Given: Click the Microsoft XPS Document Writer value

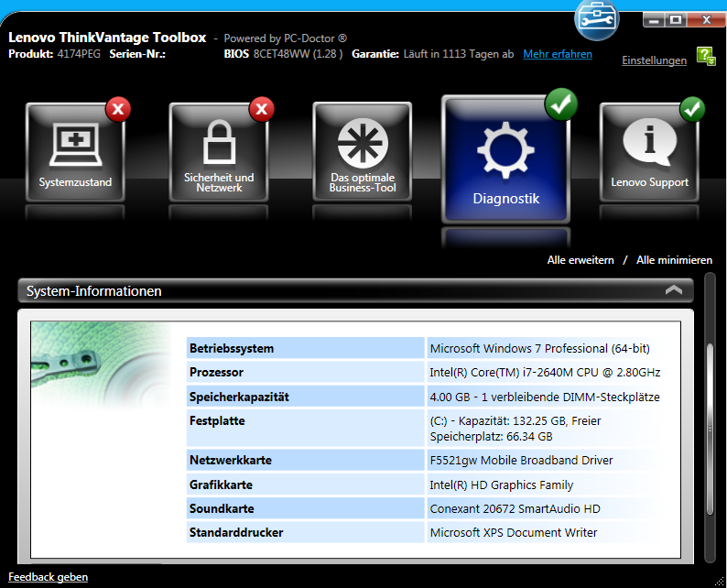Looking at the screenshot, I should tap(514, 532).
